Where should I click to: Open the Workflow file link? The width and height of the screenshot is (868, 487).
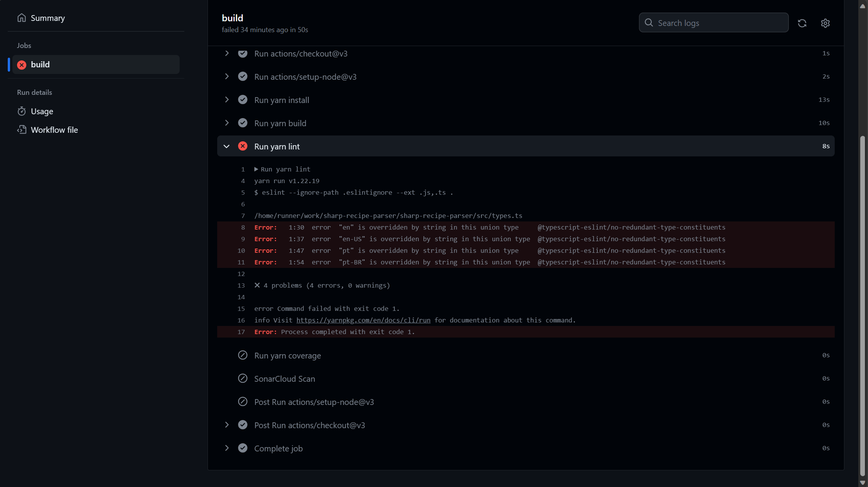[54, 129]
